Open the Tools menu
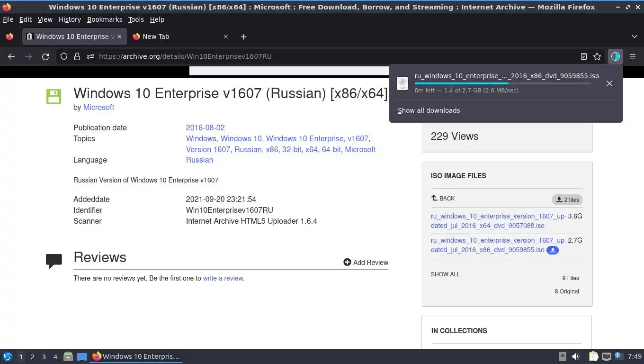This screenshot has height=364, width=644. point(136,19)
